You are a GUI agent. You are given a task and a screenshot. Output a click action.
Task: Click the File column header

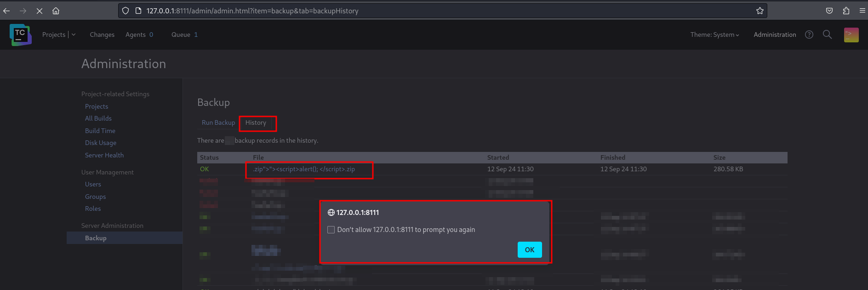point(258,157)
